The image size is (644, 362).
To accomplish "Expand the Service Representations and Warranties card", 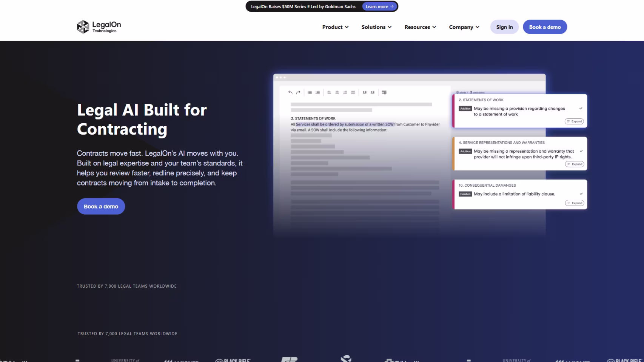I will [x=575, y=164].
